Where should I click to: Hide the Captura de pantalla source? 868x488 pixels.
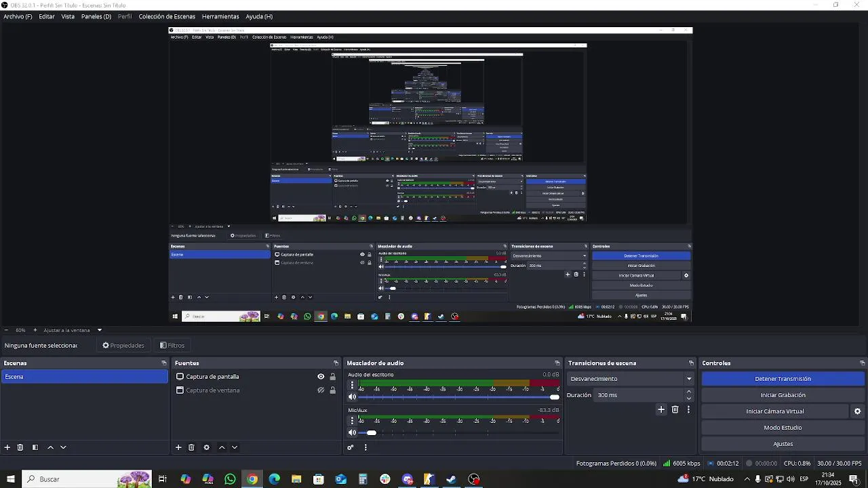321,377
